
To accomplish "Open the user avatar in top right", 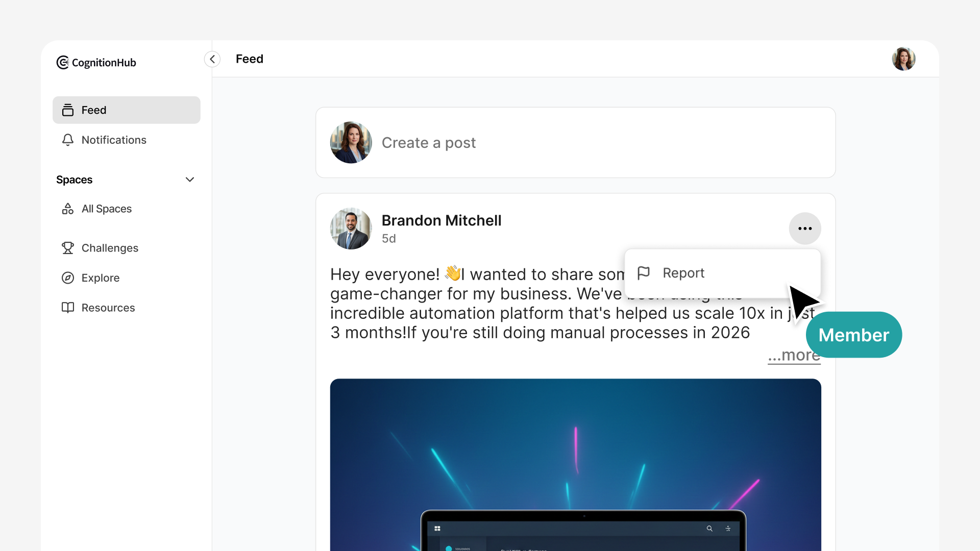I will pos(903,59).
